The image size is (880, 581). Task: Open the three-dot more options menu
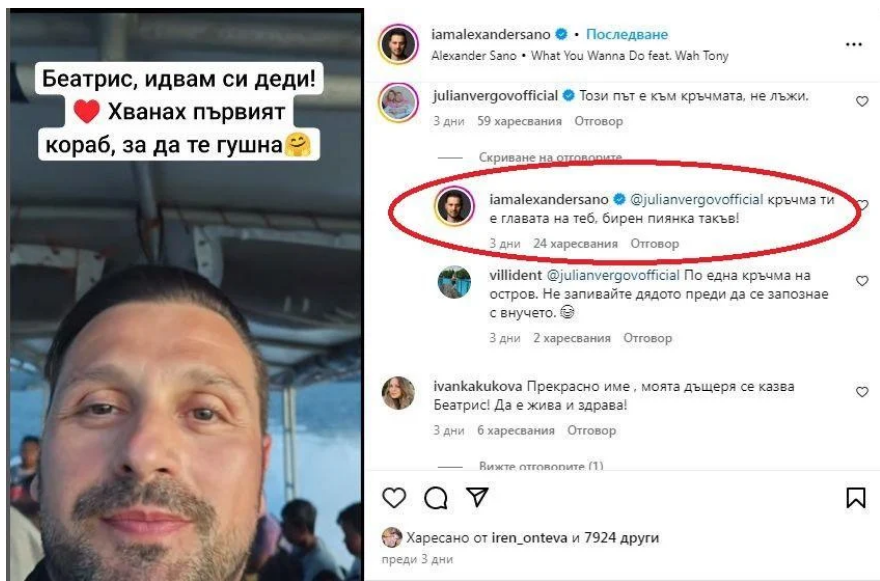point(854,44)
